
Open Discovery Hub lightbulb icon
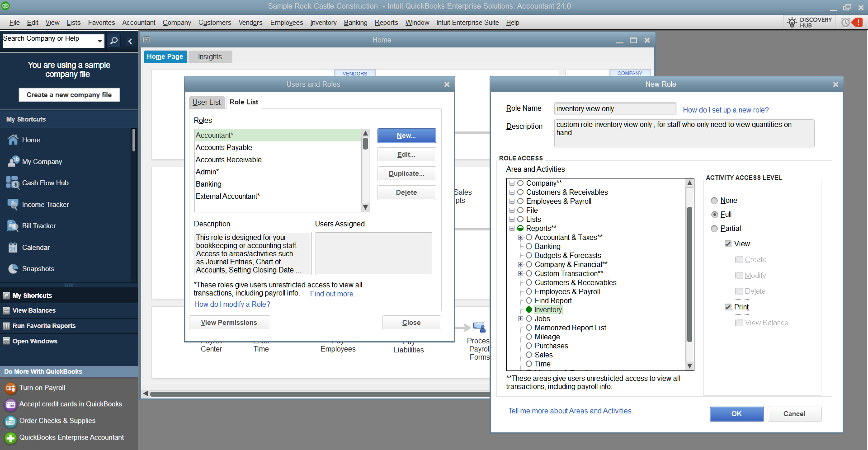pyautogui.click(x=792, y=22)
